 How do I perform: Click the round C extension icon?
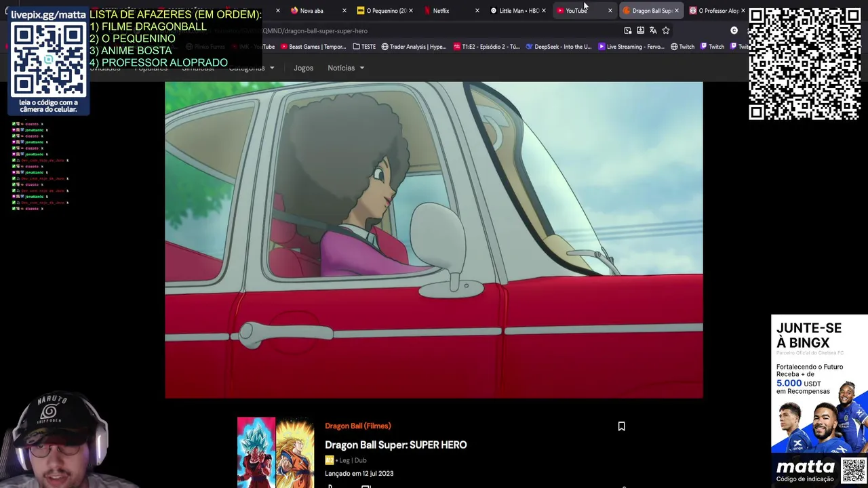(734, 30)
